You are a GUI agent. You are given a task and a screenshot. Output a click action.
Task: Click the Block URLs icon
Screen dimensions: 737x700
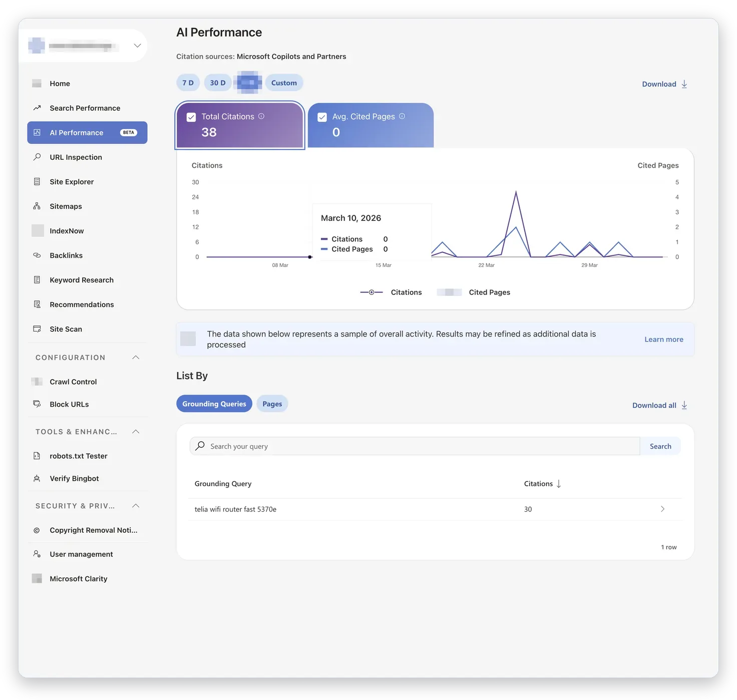pyautogui.click(x=37, y=404)
